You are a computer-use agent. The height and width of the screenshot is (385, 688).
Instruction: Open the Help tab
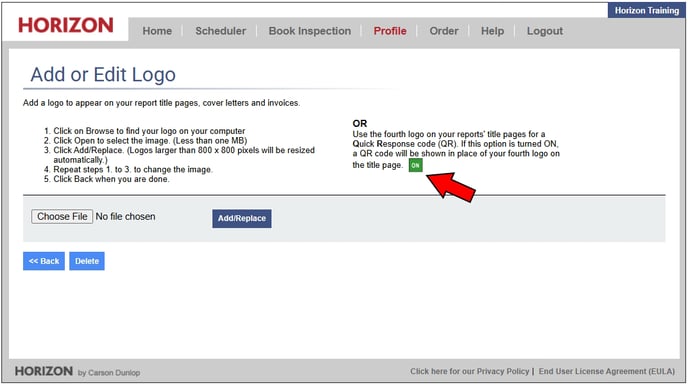[x=492, y=31]
